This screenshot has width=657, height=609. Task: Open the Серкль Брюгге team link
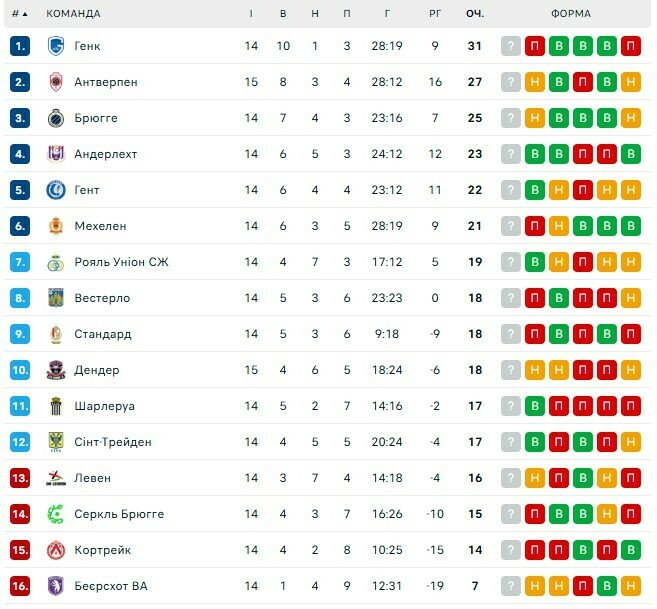coord(119,514)
